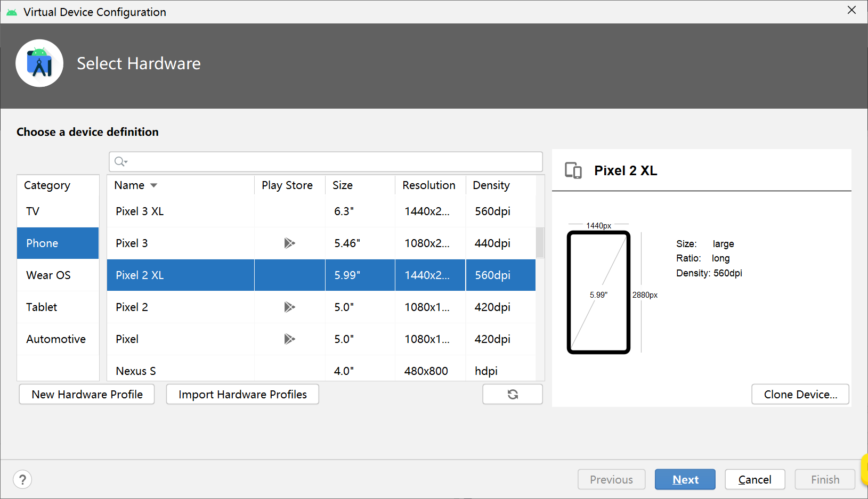Click New Hardware Profile button
The image size is (868, 499).
[x=87, y=394]
